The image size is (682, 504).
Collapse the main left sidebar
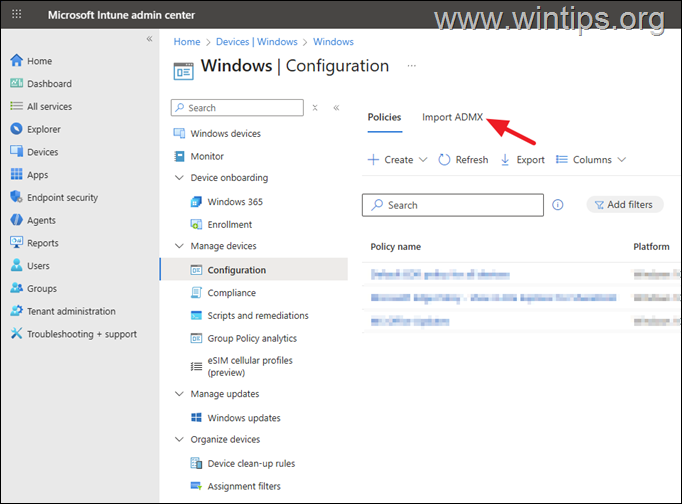[149, 39]
